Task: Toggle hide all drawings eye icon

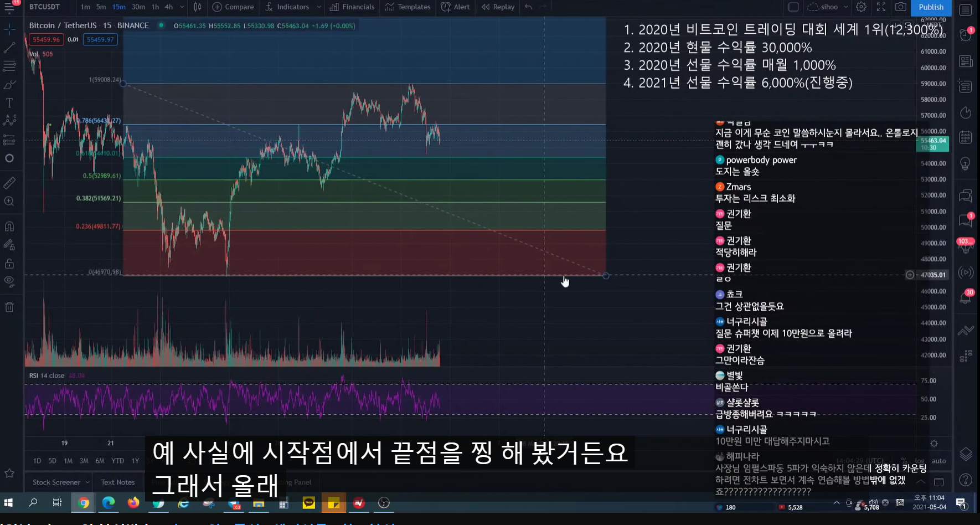Action: [9, 281]
